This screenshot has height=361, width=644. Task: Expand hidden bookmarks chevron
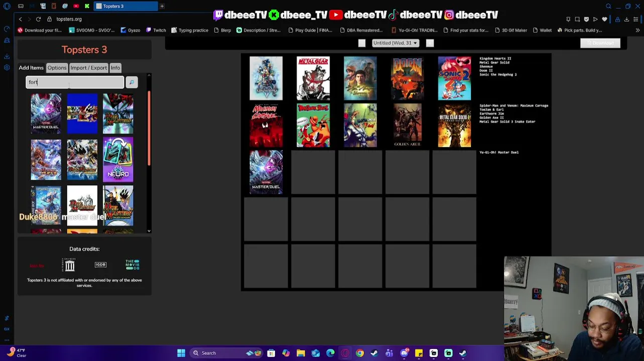tap(637, 30)
